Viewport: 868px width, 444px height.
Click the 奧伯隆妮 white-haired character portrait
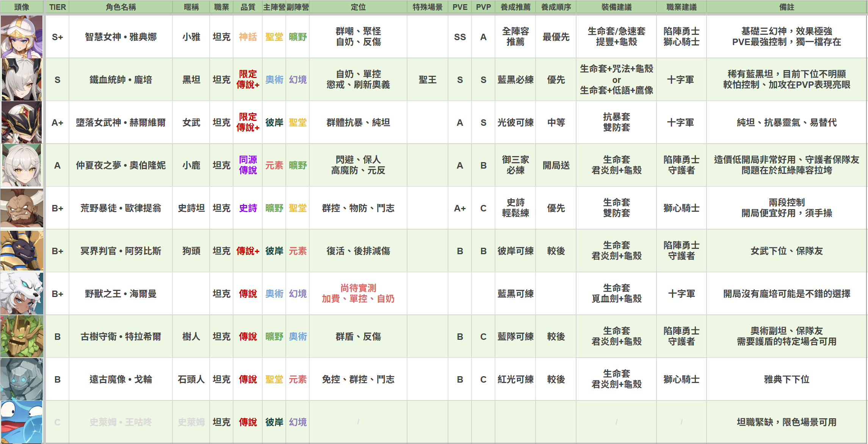click(22, 165)
